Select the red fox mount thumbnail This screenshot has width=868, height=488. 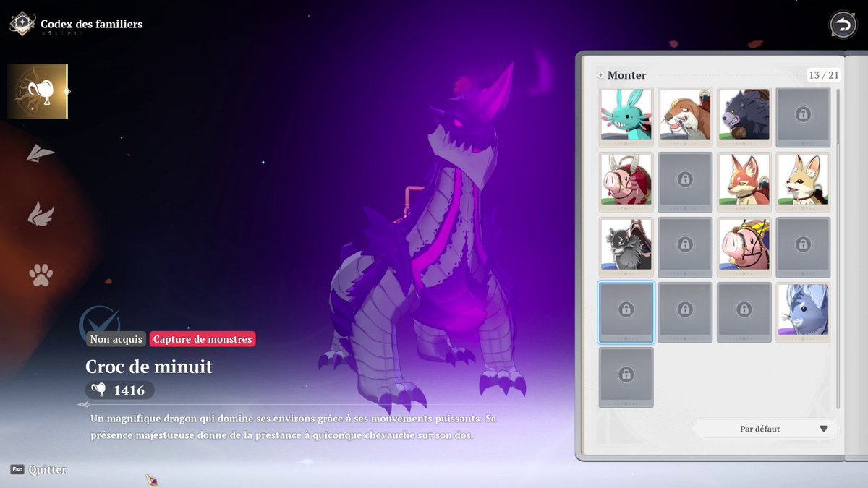click(x=744, y=182)
